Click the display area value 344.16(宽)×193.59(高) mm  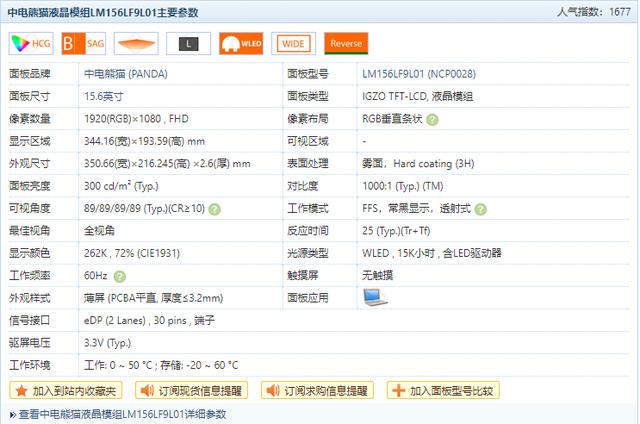point(144,141)
